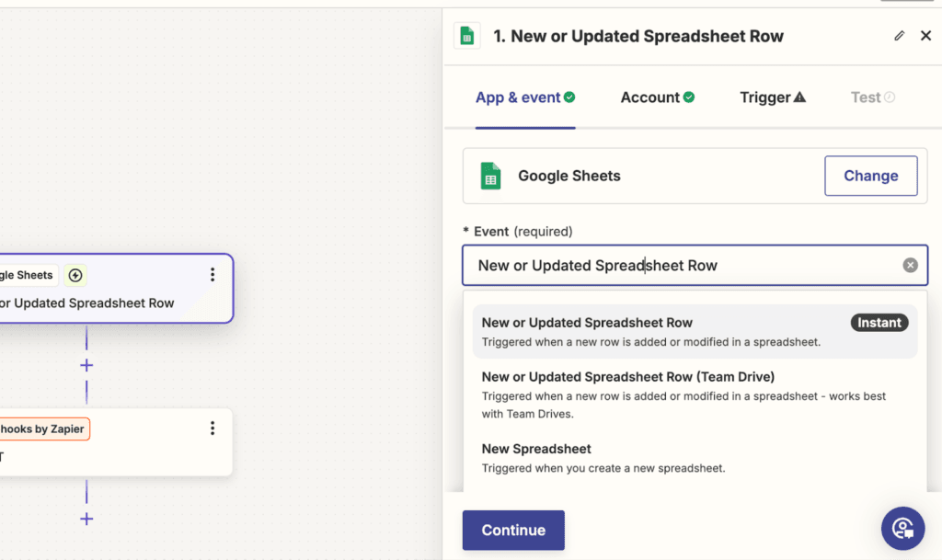Screen dimensions: 942x560
Task: Click the Google Sheets logo beside the Change button
Action: [x=489, y=175]
